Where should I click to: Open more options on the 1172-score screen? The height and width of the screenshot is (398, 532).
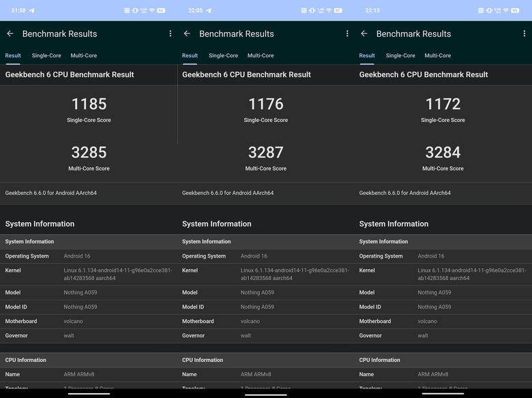point(524,33)
